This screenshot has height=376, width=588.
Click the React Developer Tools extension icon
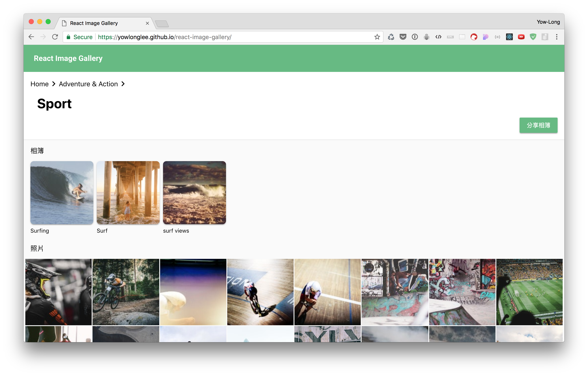point(509,37)
